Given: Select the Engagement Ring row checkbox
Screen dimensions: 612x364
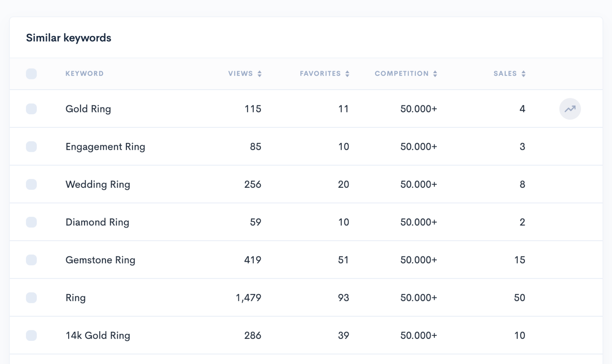Looking at the screenshot, I should 31,146.
